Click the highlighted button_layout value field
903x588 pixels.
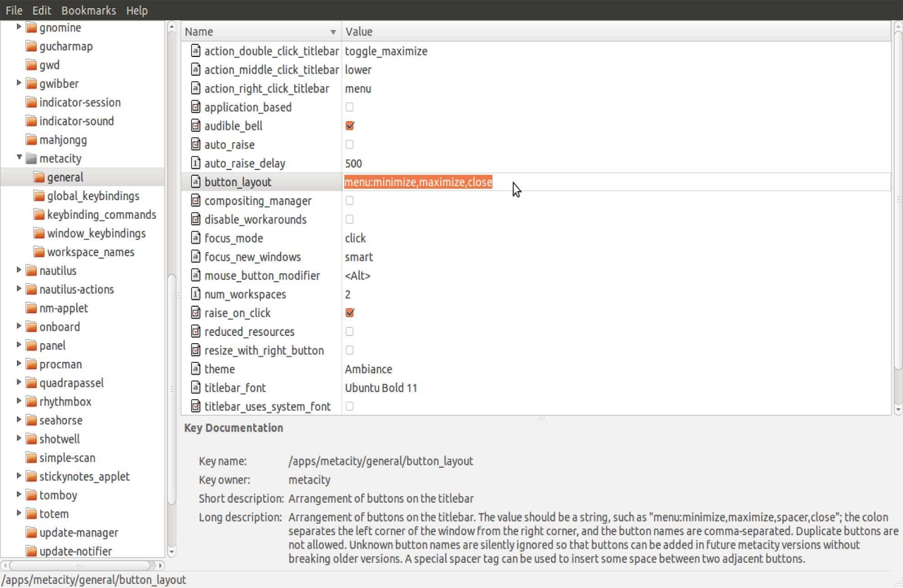418,182
